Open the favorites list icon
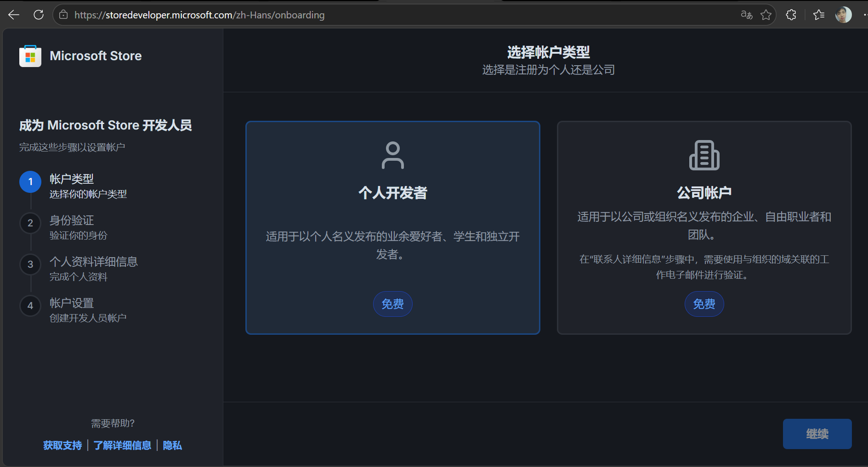 [x=819, y=15]
